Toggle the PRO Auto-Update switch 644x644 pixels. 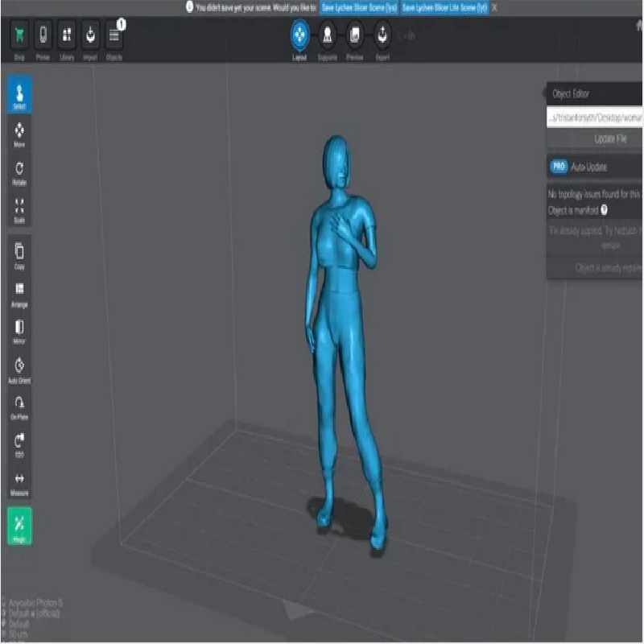coord(559,167)
